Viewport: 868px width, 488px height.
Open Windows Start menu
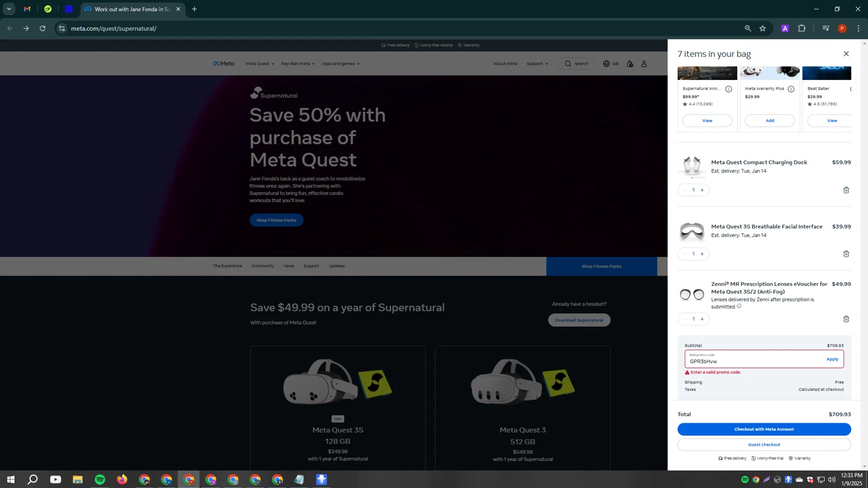[x=10, y=479]
